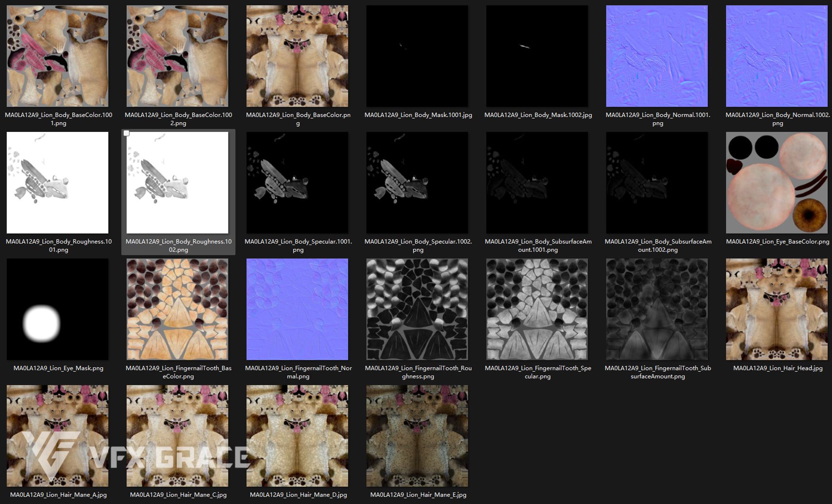Click the file name MA0LA12A9_Lion_Hair_Mane_C.jpg
The image size is (832, 504).
[x=178, y=495]
